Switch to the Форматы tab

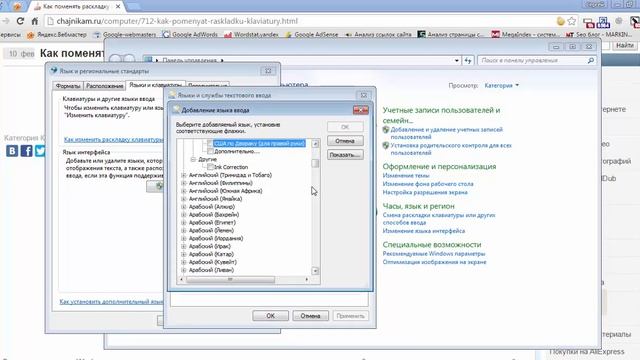tap(68, 86)
